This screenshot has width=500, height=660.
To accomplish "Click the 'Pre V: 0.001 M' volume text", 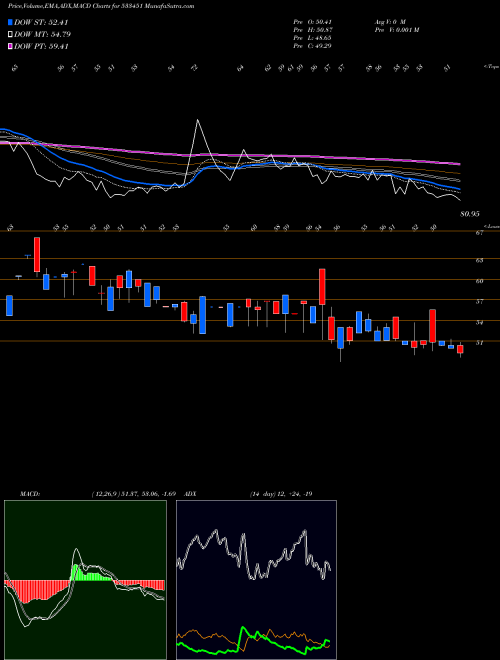I will pos(396,30).
